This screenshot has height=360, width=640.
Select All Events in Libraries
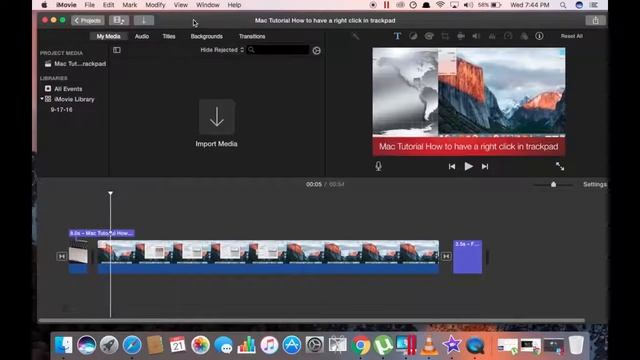click(x=64, y=89)
